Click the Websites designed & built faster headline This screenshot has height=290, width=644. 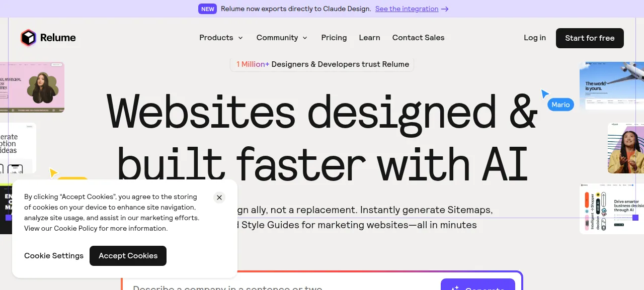(322, 137)
